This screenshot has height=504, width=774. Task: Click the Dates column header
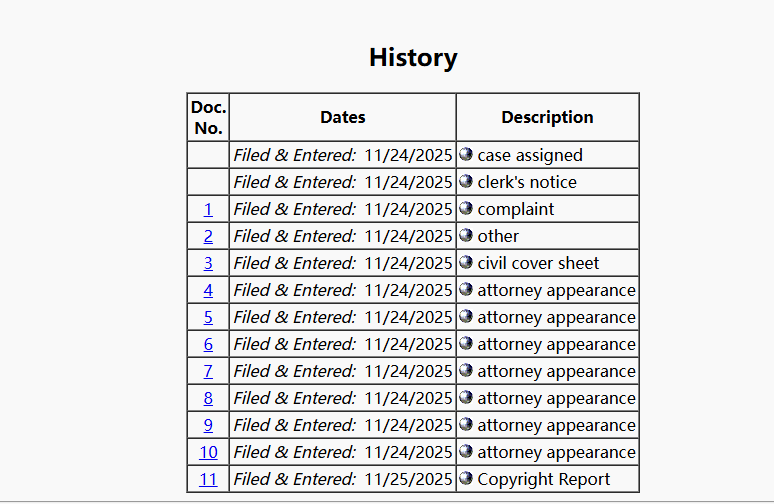[x=343, y=118]
